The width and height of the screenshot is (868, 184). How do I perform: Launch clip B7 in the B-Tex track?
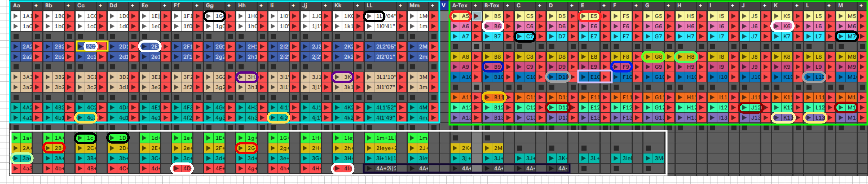(487, 36)
